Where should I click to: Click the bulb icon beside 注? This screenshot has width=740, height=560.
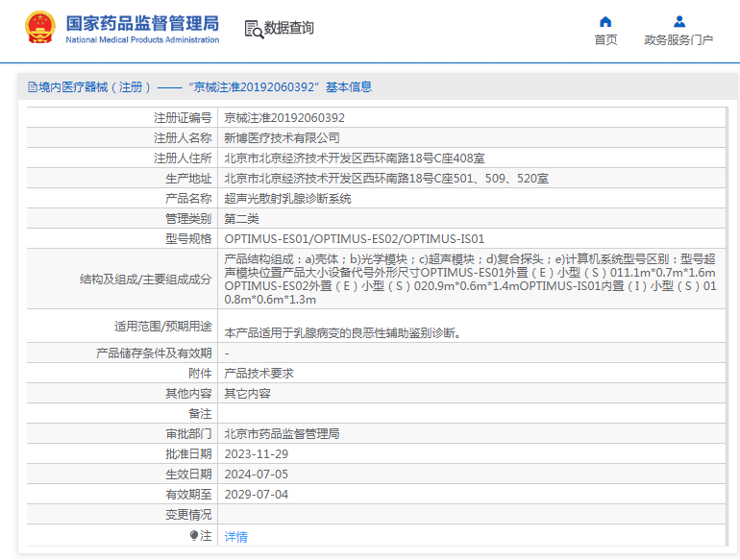[193, 535]
